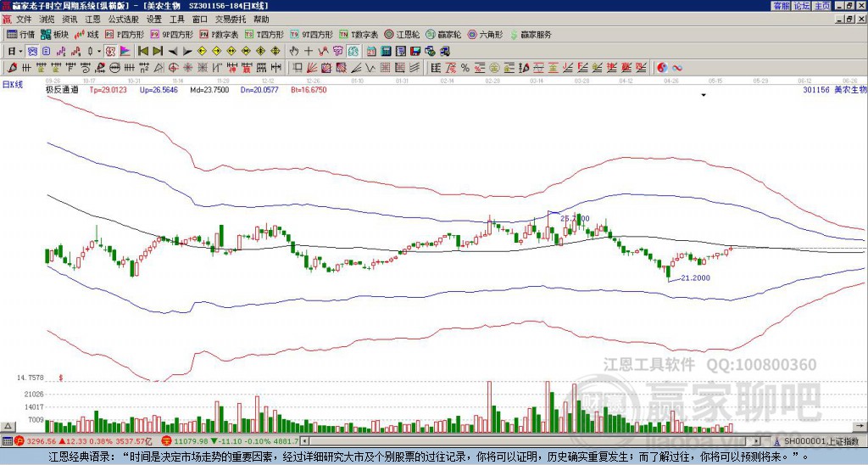Switch to K线 candlestick chart

pos(87,34)
